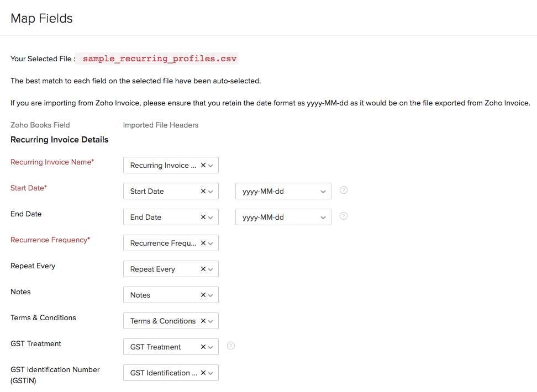537x392 pixels.
Task: Clear the Recurring Invoice Name mapping
Action: click(203, 165)
